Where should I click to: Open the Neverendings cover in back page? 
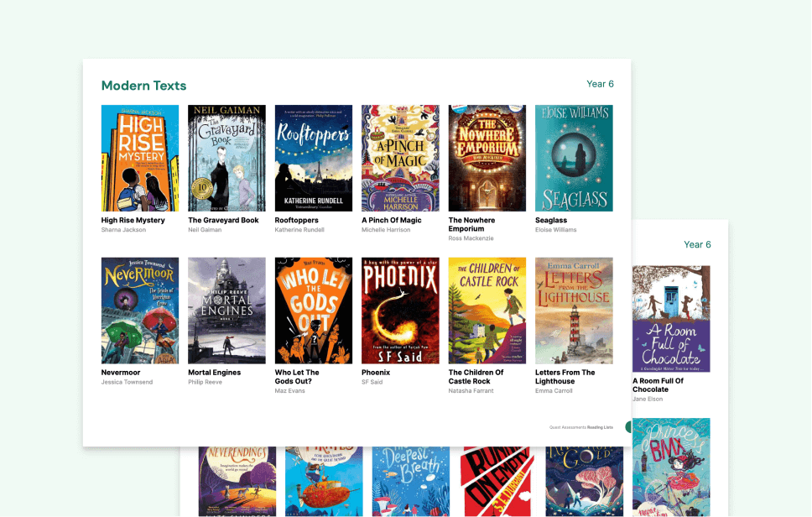[237, 481]
